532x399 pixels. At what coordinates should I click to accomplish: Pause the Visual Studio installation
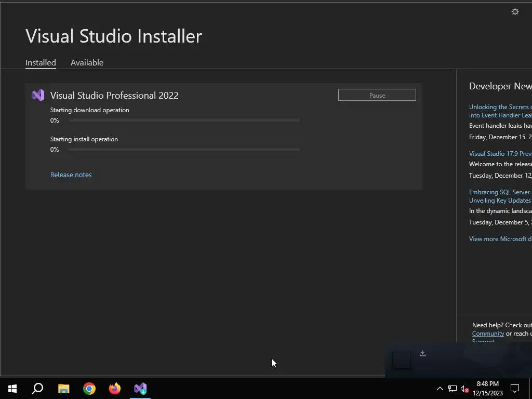(x=377, y=95)
